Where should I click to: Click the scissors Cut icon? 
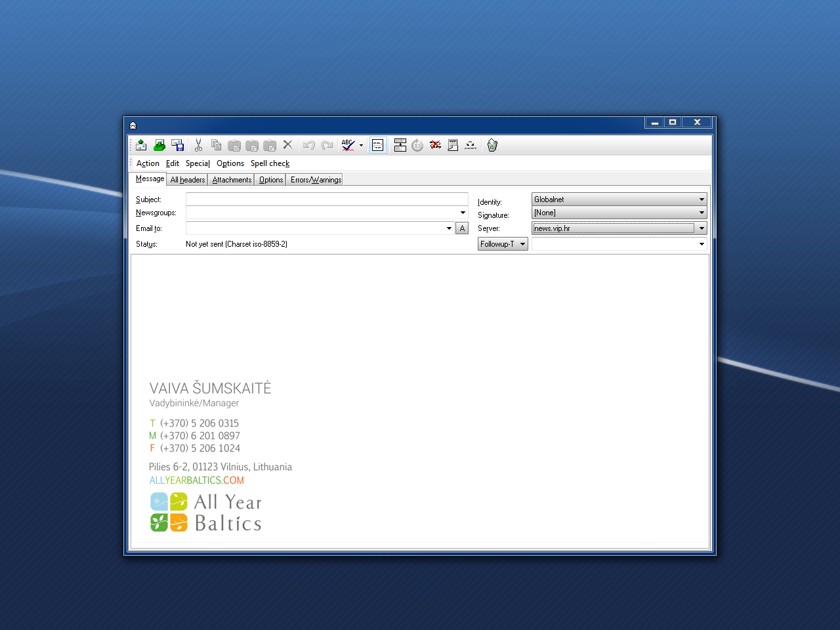(198, 145)
